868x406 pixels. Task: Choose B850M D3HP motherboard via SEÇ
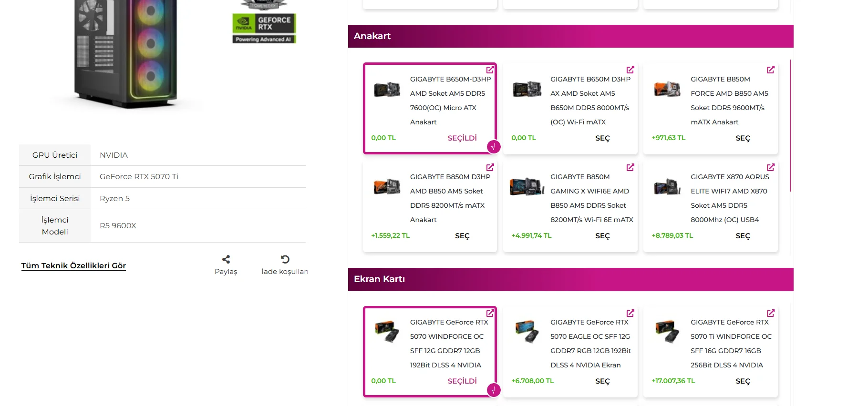tap(462, 236)
